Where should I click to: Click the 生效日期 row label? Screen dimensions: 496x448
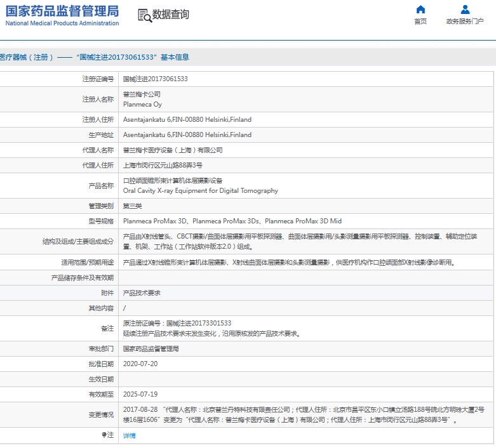101,379
